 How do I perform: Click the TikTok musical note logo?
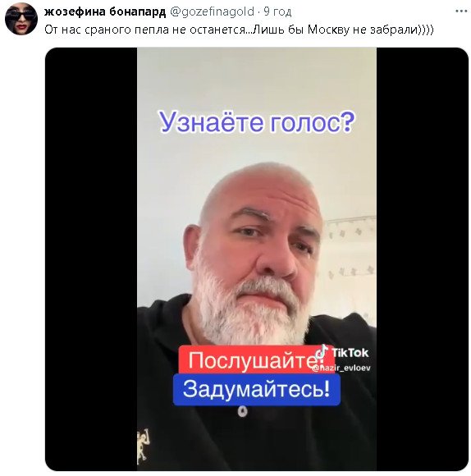point(322,352)
